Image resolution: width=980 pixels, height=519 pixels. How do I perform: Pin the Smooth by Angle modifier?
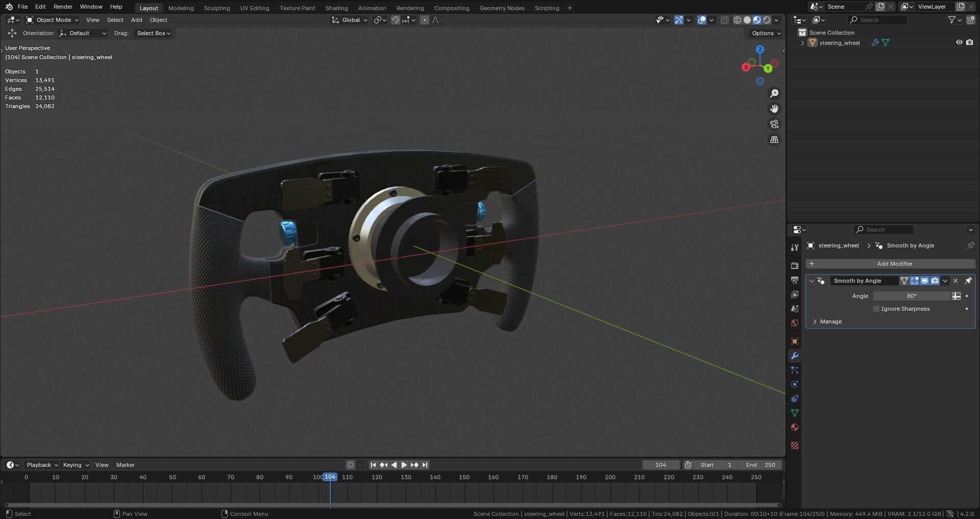point(968,281)
